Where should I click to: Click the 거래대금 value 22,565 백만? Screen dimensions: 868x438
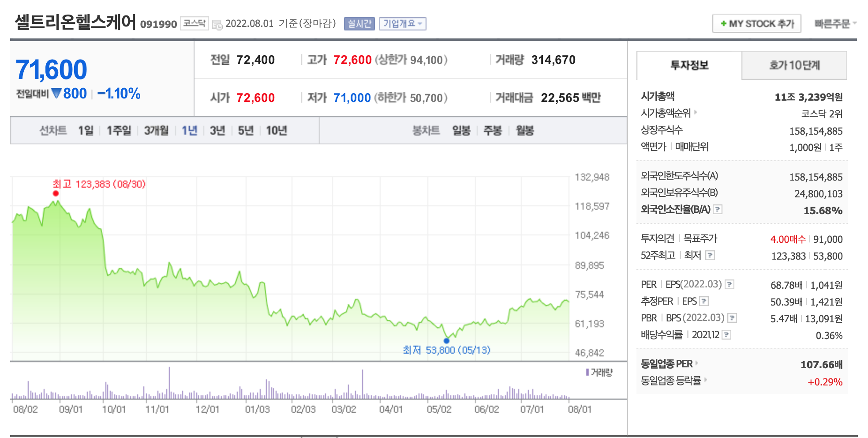click(x=571, y=98)
